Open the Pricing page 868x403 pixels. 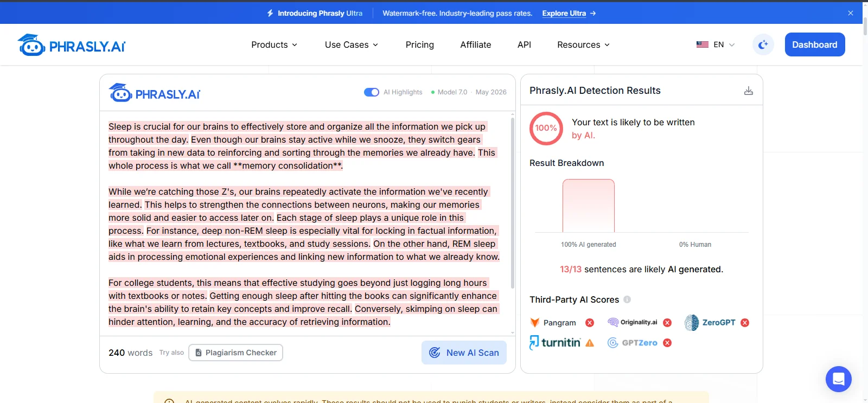420,44
